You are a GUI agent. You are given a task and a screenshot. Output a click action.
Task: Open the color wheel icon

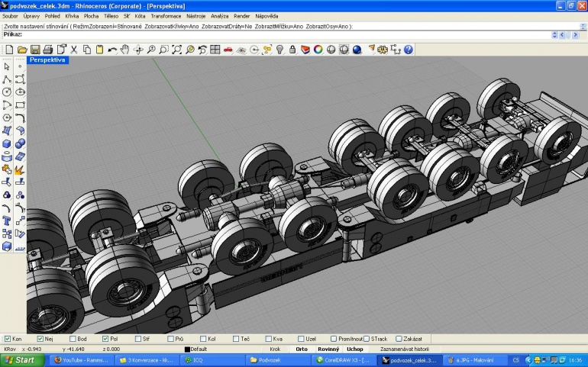pyautogui.click(x=318, y=50)
